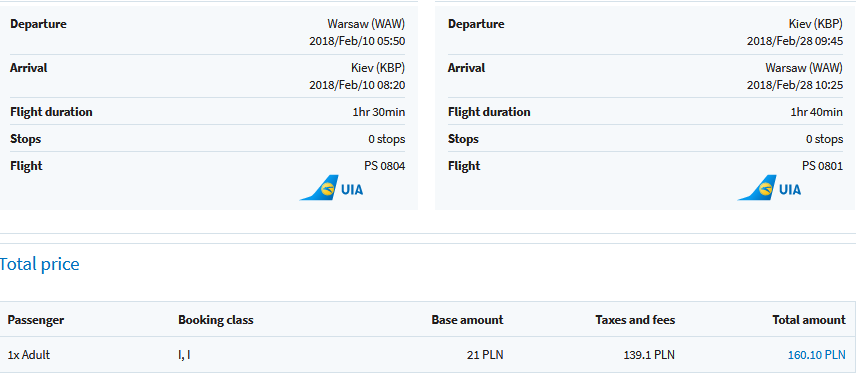856x373 pixels.
Task: Click the Total amount column header
Action: tap(809, 320)
